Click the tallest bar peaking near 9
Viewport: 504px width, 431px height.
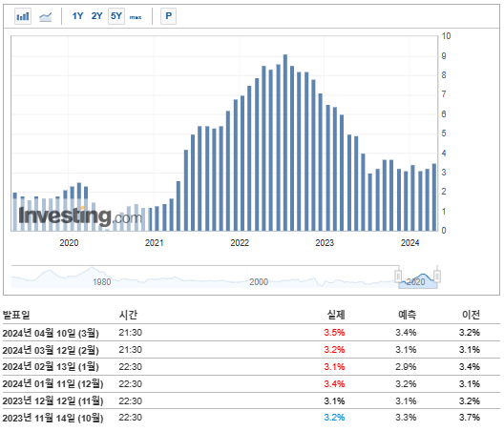(285, 143)
